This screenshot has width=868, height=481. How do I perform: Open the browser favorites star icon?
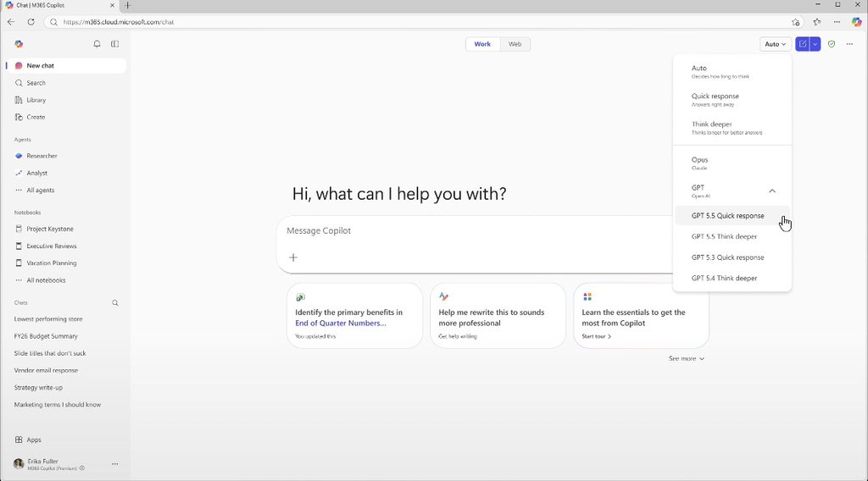point(817,22)
